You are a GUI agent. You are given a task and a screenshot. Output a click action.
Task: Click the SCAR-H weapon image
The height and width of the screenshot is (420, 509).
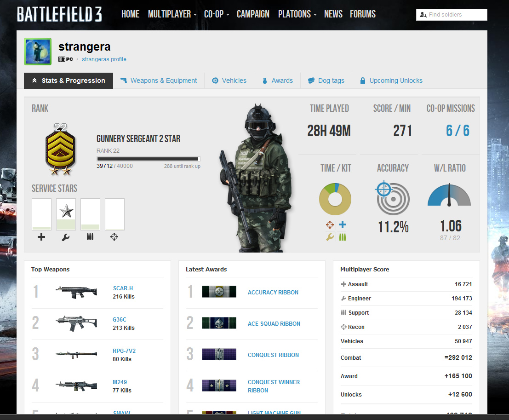click(76, 292)
